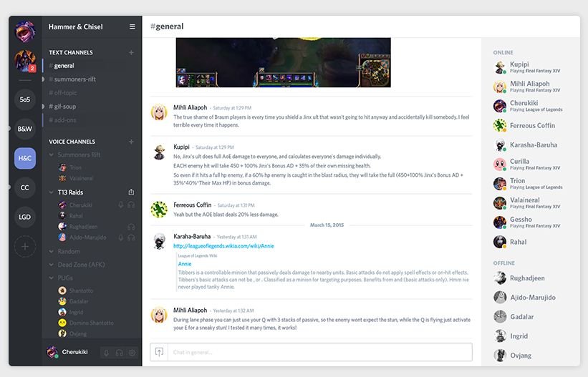Select Curilla in the online members list
The width and height of the screenshot is (588, 377).
(528, 164)
